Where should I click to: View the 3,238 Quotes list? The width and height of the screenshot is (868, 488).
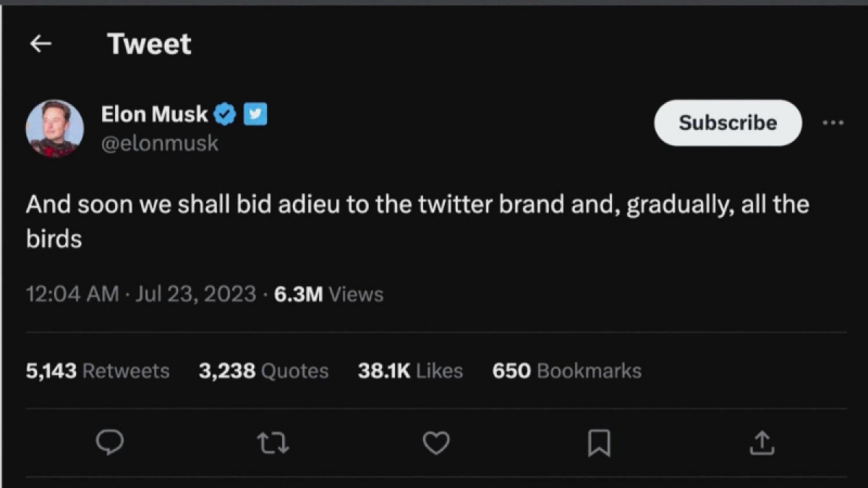pyautogui.click(x=263, y=371)
